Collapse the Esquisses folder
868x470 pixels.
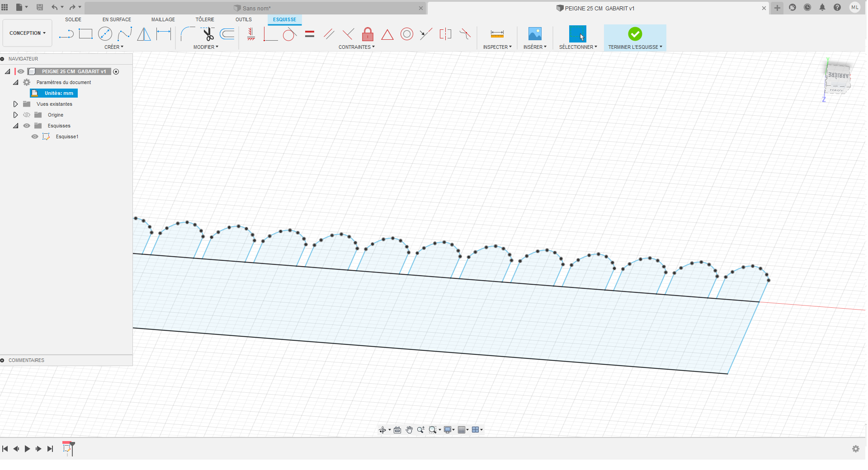(x=15, y=126)
